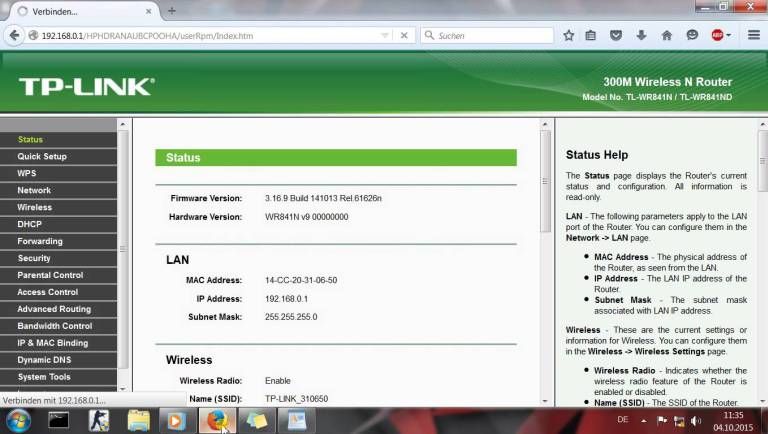The width and height of the screenshot is (768, 434).
Task: Click the LAN IP Address value 192.168.0.1
Action: pyautogui.click(x=286, y=299)
